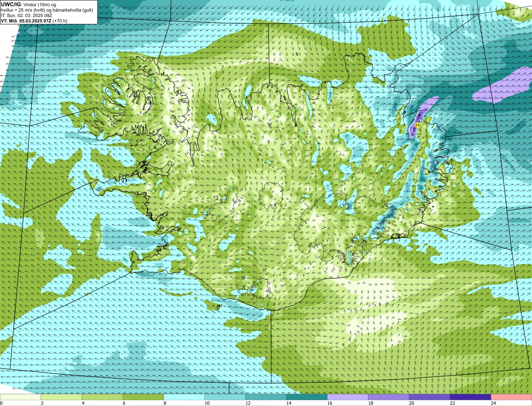The height and width of the screenshot is (406, 532).
Task: Click the 'UWC/IG: Vindur (10m) og' title line
Action: coord(29,4)
